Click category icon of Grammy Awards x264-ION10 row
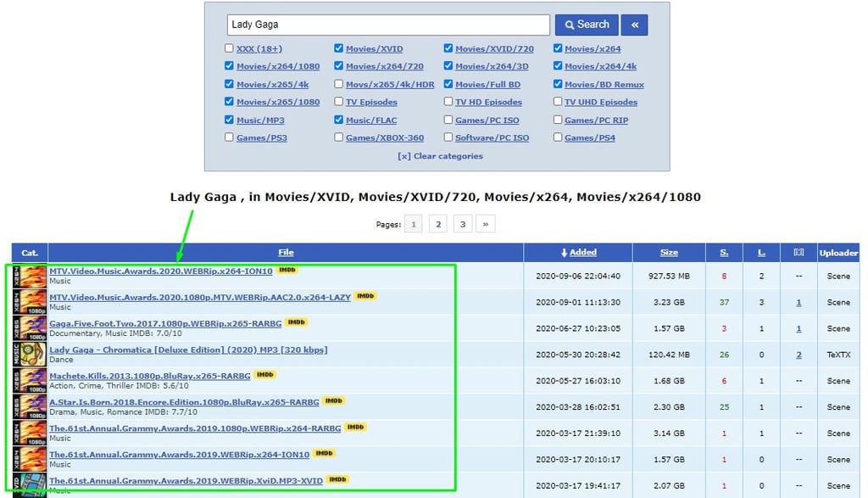Viewport: 868px width, 498px height. [30, 460]
